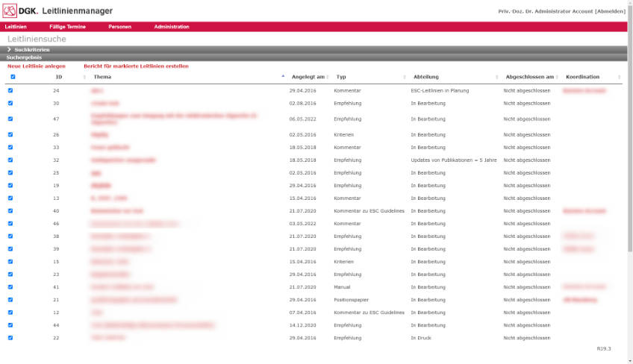
Task: Click Bericht für markierte Leitlinien erstellen
Action: pyautogui.click(x=136, y=66)
